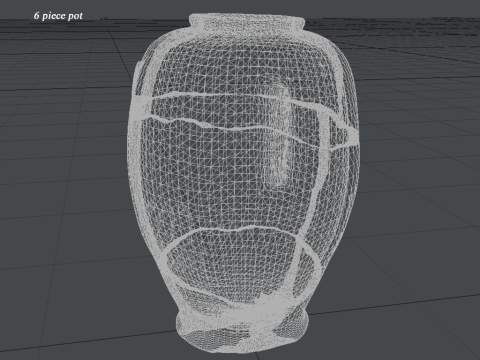Click the '6 piece pot' label
The width and height of the screenshot is (480, 360).
click(58, 16)
